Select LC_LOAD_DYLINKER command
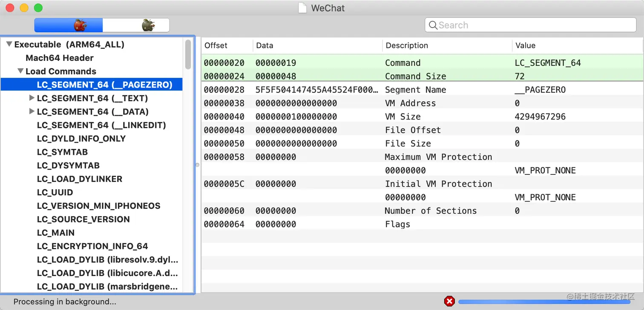Image resolution: width=644 pixels, height=310 pixels. 80,179
